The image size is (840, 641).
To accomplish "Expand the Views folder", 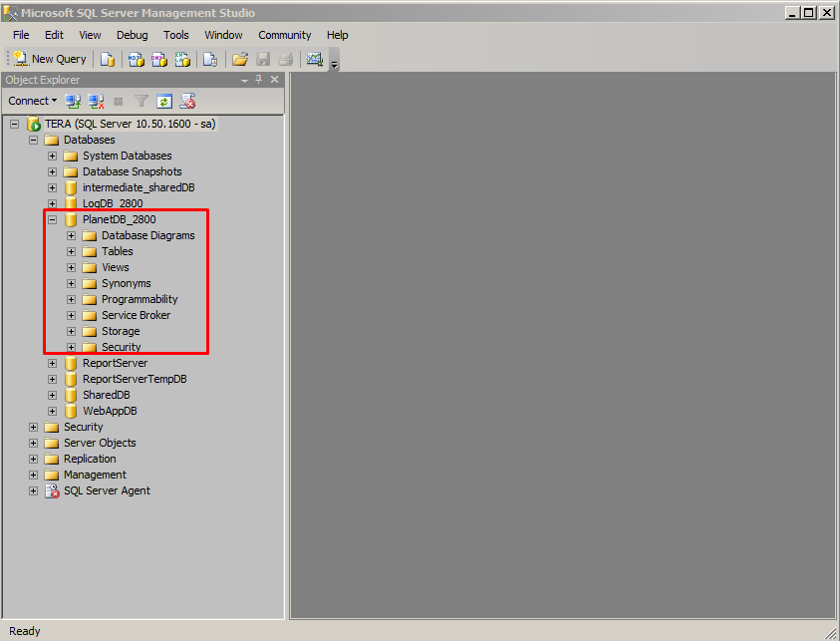I will [72, 267].
